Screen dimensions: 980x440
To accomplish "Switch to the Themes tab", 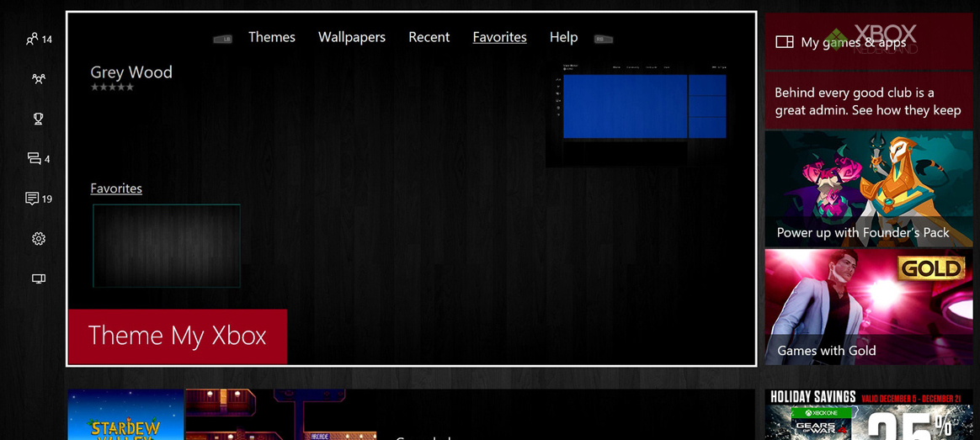I will click(x=272, y=37).
